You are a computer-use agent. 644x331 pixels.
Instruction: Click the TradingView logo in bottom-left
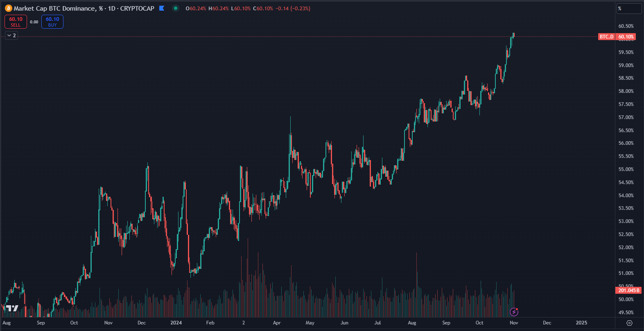coord(12,308)
